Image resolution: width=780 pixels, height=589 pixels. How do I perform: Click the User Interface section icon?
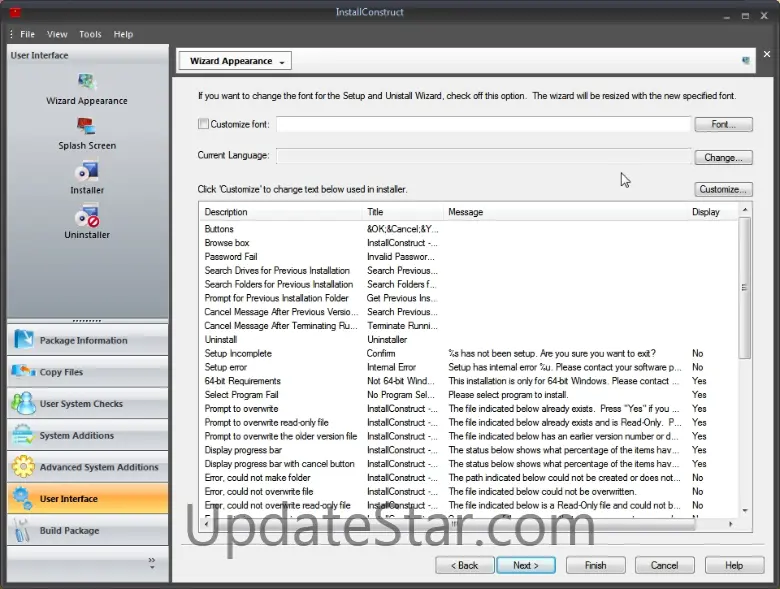click(23, 498)
